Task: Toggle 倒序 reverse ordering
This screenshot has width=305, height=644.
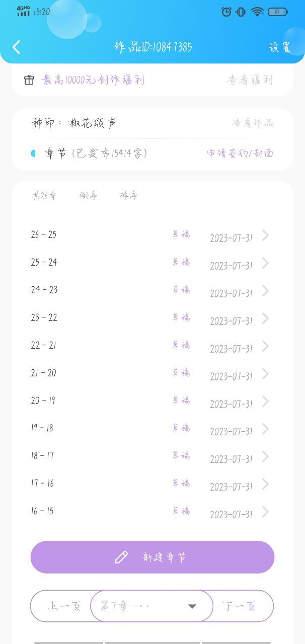Action: 88,196
